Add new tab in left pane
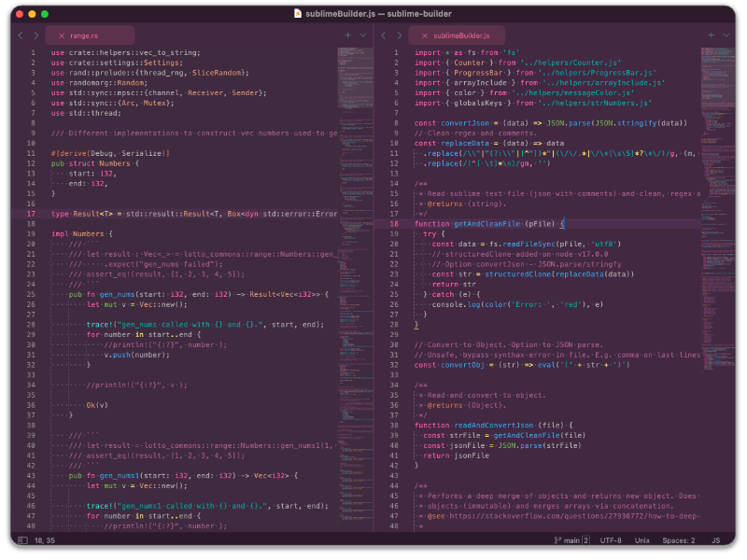The image size is (747, 560). 347,35
